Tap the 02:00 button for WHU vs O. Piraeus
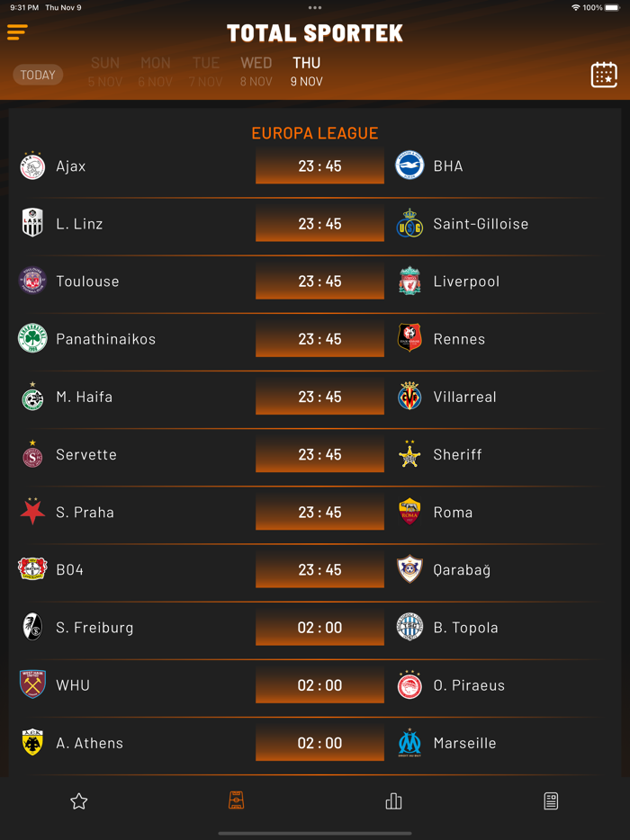The height and width of the screenshot is (840, 630). 319,685
